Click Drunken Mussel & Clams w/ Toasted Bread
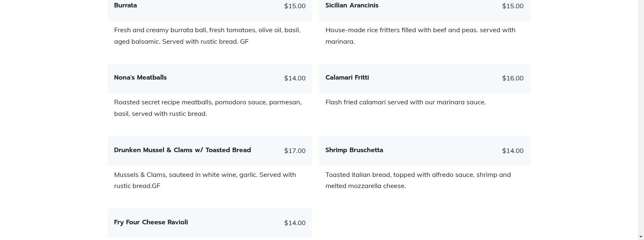Image resolution: width=644 pixels, height=240 pixels. click(x=182, y=150)
